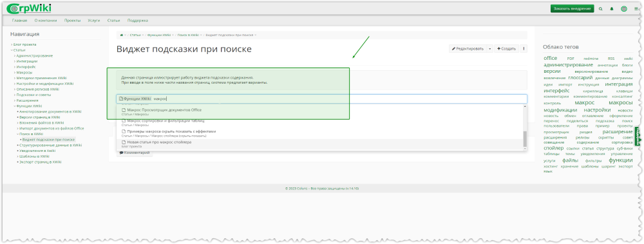Click the search suggestion input field
Screen dimensions: 644x244
pos(321,99)
